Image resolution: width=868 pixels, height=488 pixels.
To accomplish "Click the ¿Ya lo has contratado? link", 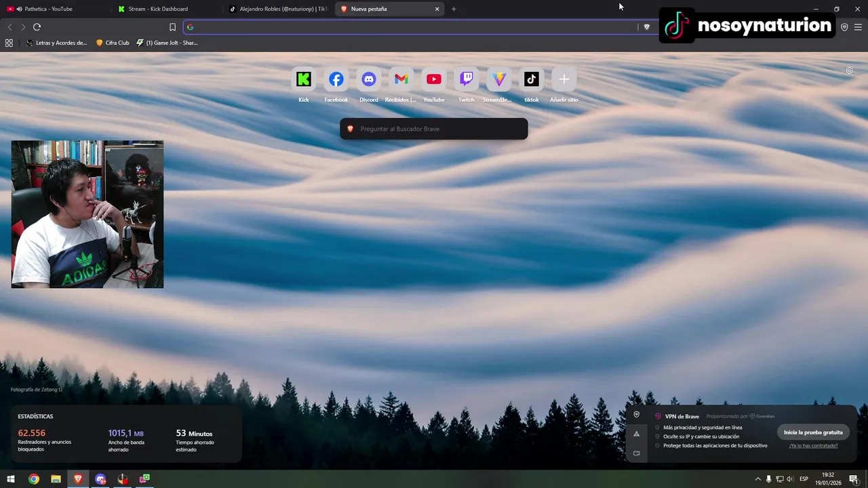I will [813, 445].
